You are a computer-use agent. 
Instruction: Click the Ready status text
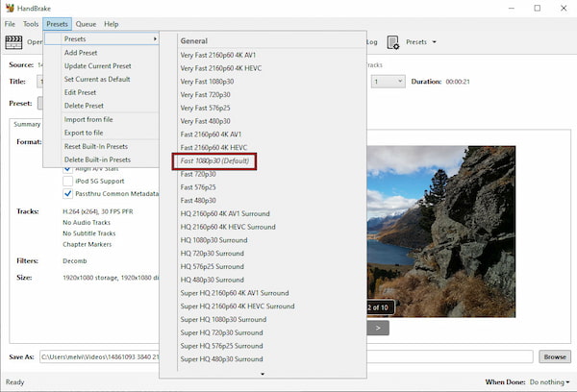click(14, 382)
